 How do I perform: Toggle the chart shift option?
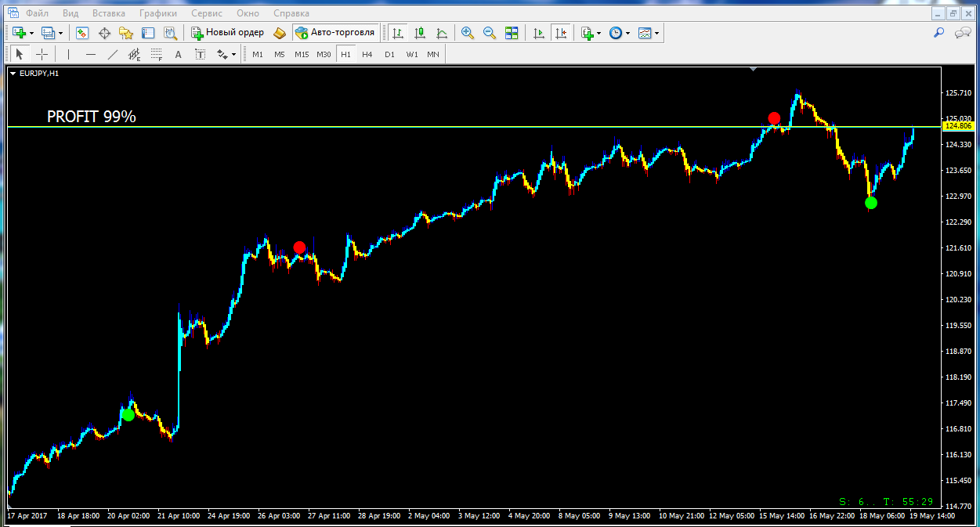561,33
